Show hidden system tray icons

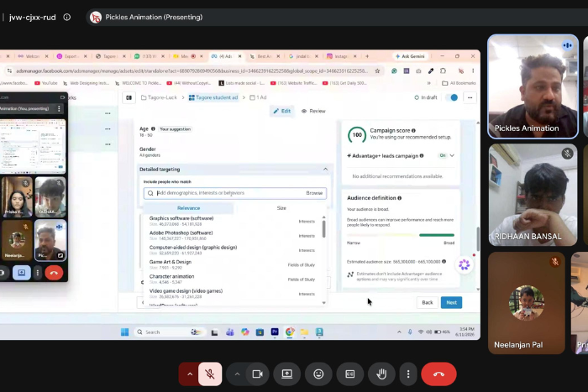click(399, 332)
